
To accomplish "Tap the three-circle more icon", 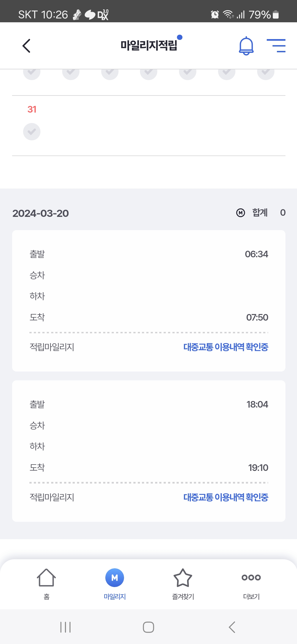I will click(251, 577).
